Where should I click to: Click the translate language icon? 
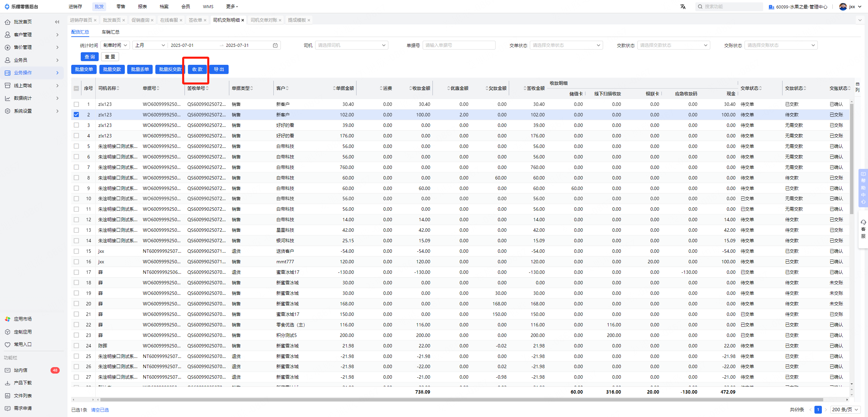[x=683, y=6]
